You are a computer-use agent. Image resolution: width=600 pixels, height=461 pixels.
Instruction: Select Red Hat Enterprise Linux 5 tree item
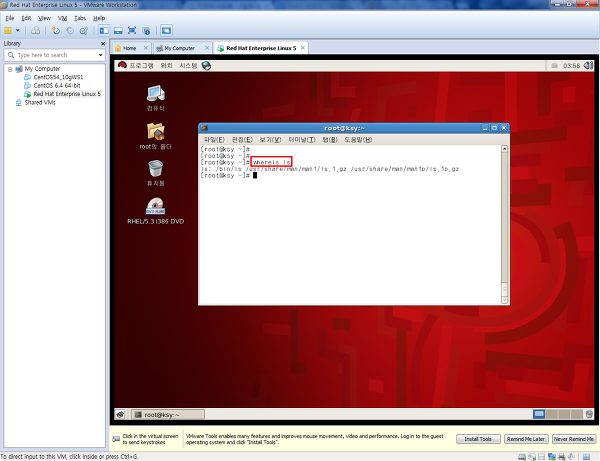[x=67, y=94]
